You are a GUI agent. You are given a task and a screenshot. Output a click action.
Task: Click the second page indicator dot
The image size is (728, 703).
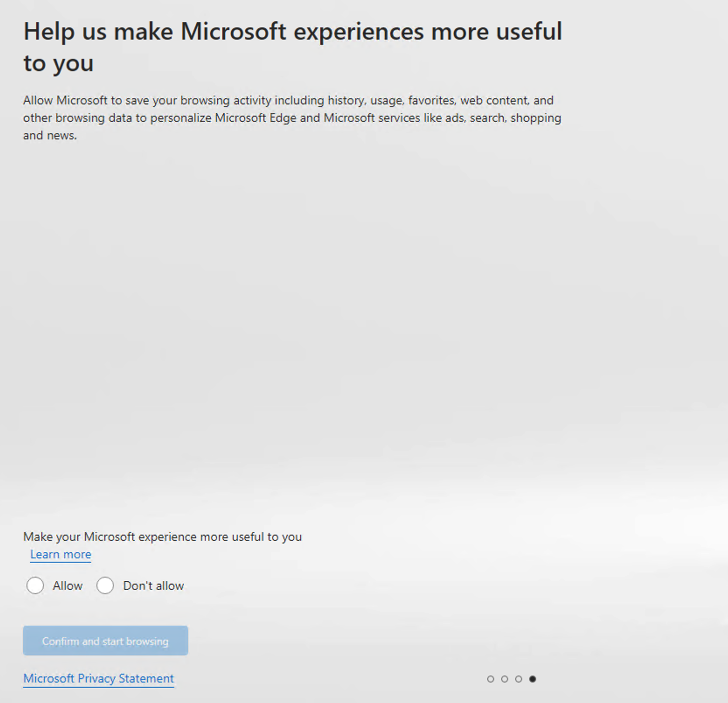click(505, 679)
